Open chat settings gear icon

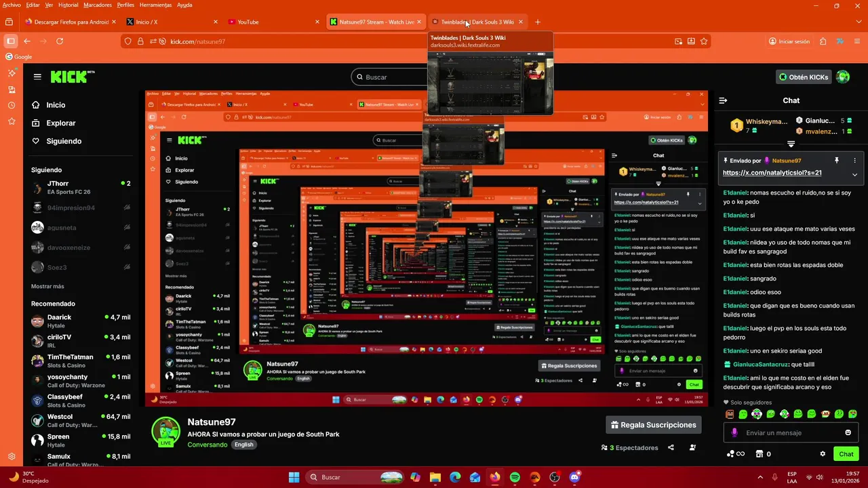(x=823, y=454)
